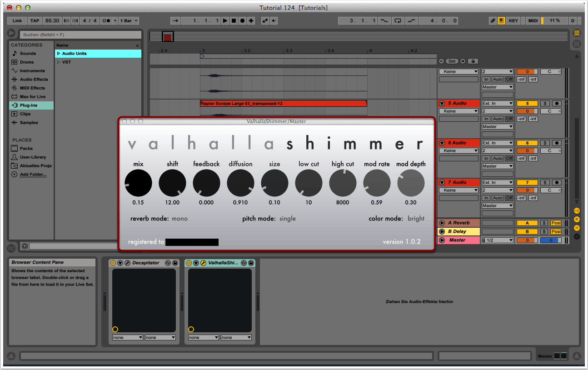Open the 1 Bar quantization dropdown
The width and height of the screenshot is (588, 370).
pyautogui.click(x=129, y=21)
